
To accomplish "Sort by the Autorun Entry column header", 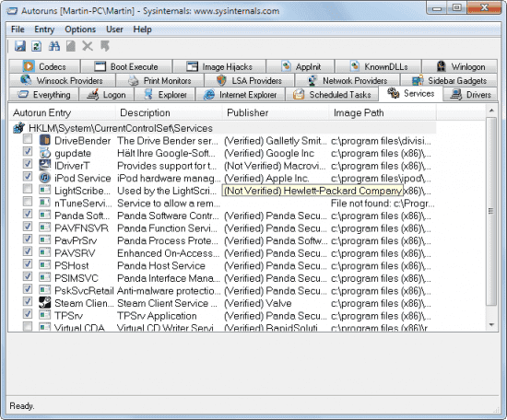I will [62, 112].
